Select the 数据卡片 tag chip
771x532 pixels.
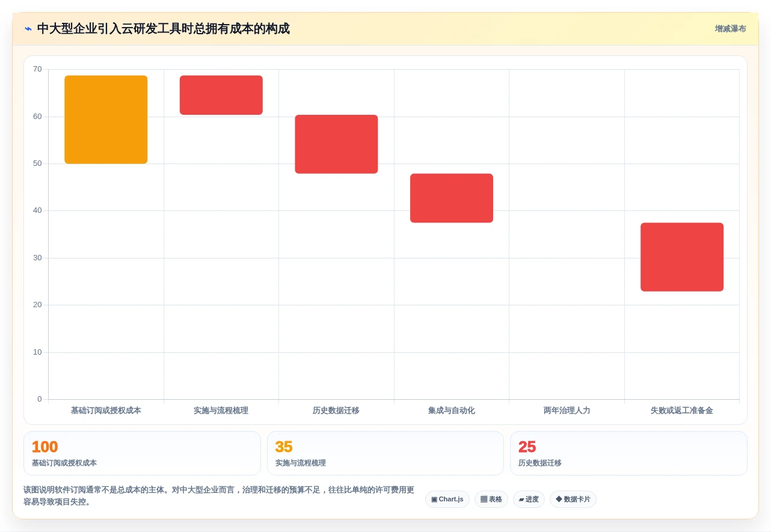pos(573,500)
